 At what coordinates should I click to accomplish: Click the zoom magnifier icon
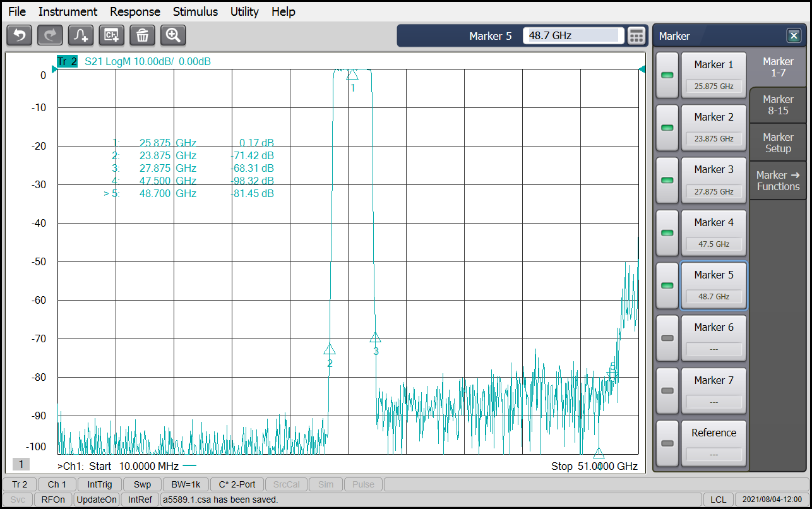tap(173, 35)
